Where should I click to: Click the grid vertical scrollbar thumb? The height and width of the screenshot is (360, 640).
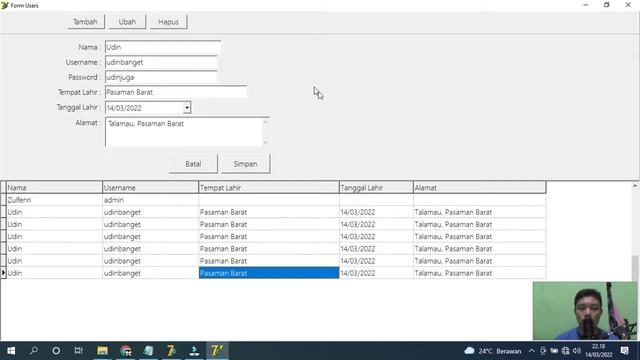point(635,268)
